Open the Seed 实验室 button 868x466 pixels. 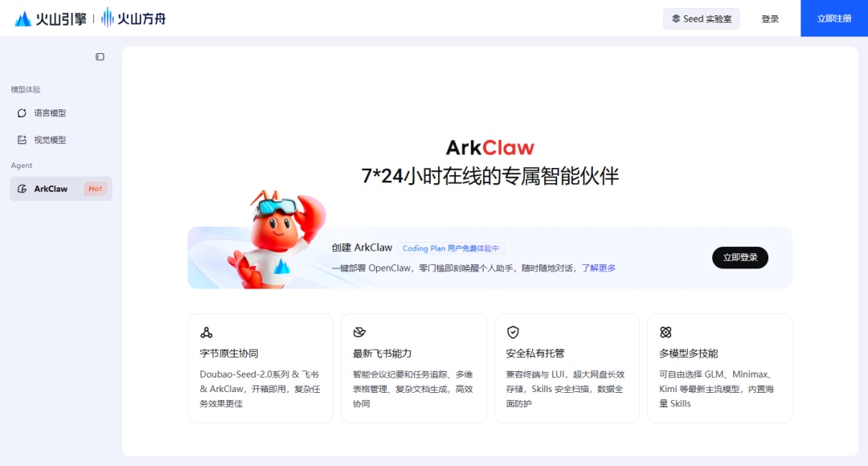point(702,18)
